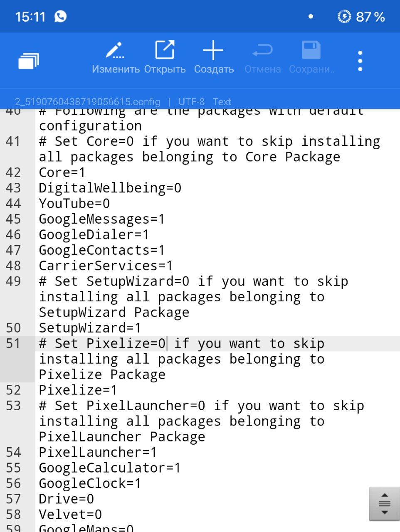
Task: Select the UTF-8 encoding label
Action: coord(191,102)
